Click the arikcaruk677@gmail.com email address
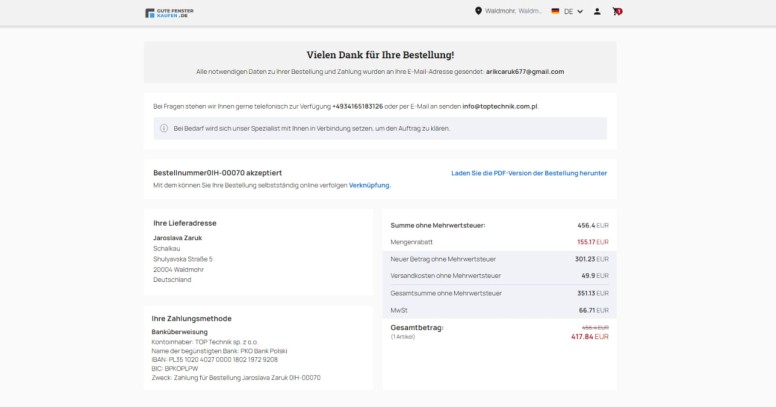 tap(525, 72)
